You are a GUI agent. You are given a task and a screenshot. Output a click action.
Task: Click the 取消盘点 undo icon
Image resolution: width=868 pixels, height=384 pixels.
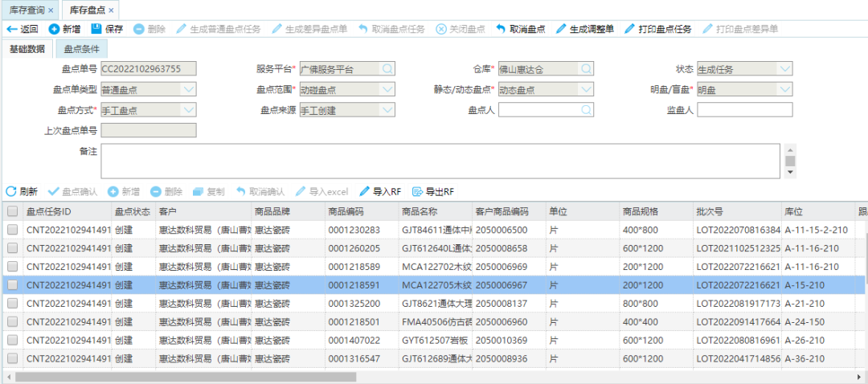(502, 29)
